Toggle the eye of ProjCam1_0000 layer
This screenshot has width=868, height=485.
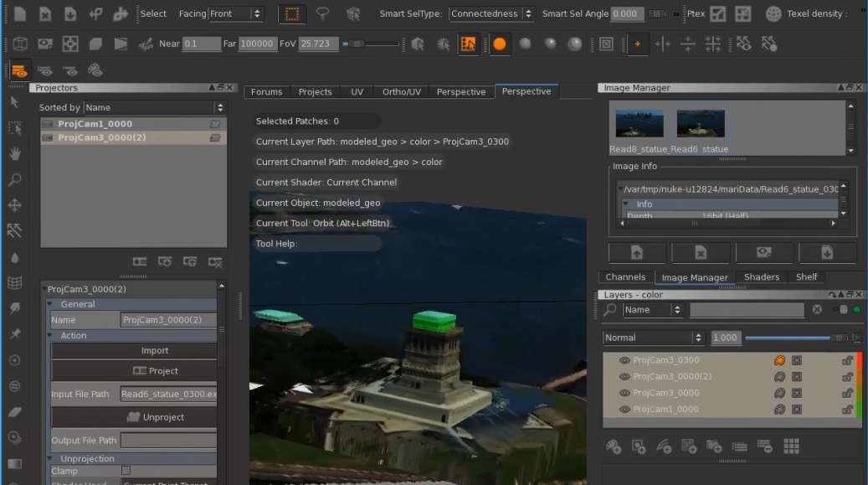point(624,410)
